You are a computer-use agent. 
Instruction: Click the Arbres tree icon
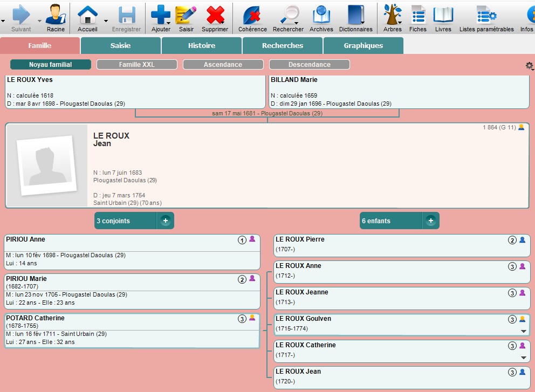pos(392,16)
